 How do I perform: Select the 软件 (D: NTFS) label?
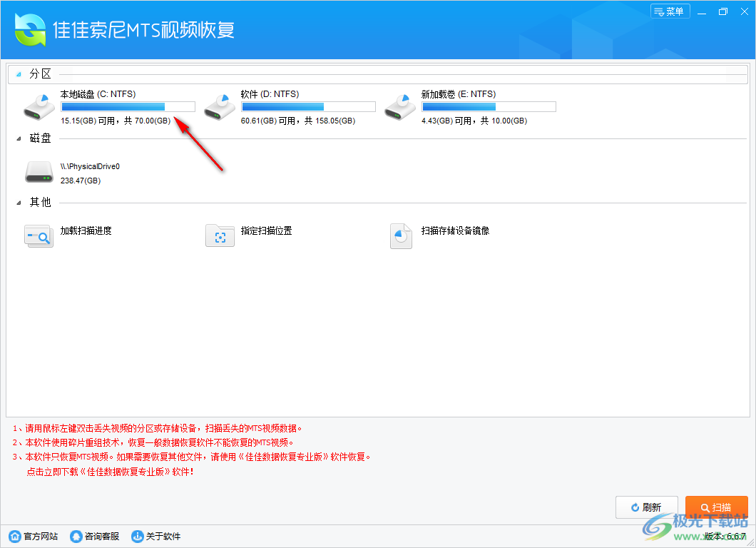pos(270,94)
